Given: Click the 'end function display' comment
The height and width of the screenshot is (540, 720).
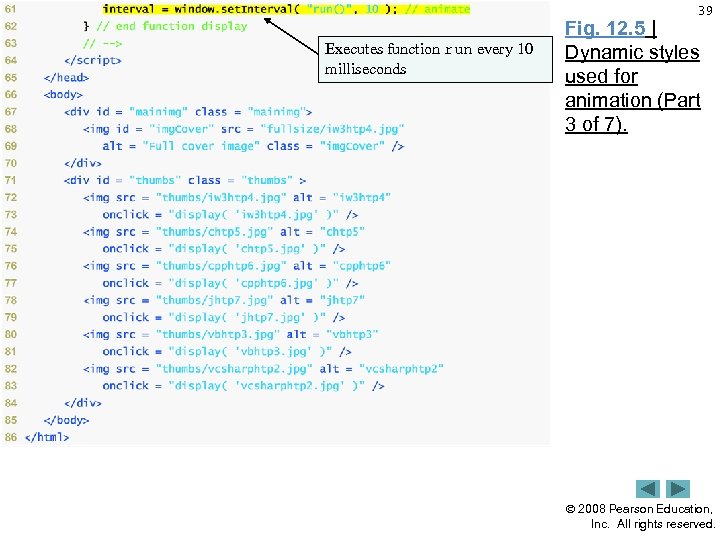Looking at the screenshot, I should point(172,26).
